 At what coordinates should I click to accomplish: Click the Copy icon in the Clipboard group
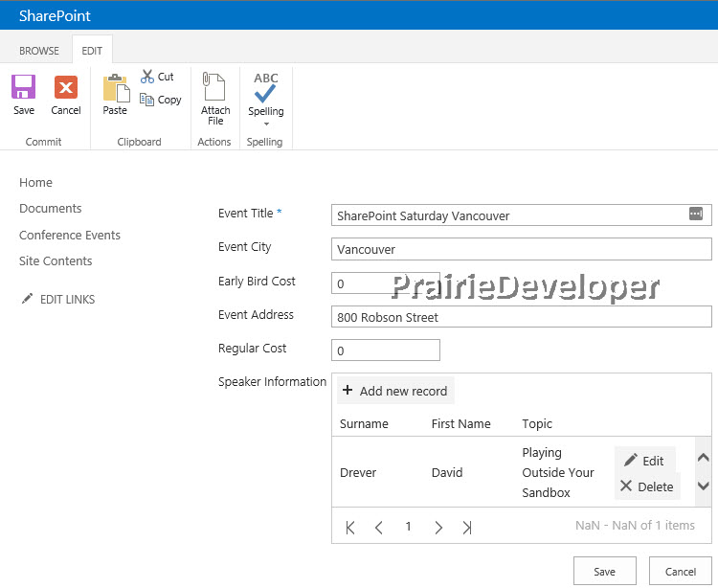pos(146,100)
